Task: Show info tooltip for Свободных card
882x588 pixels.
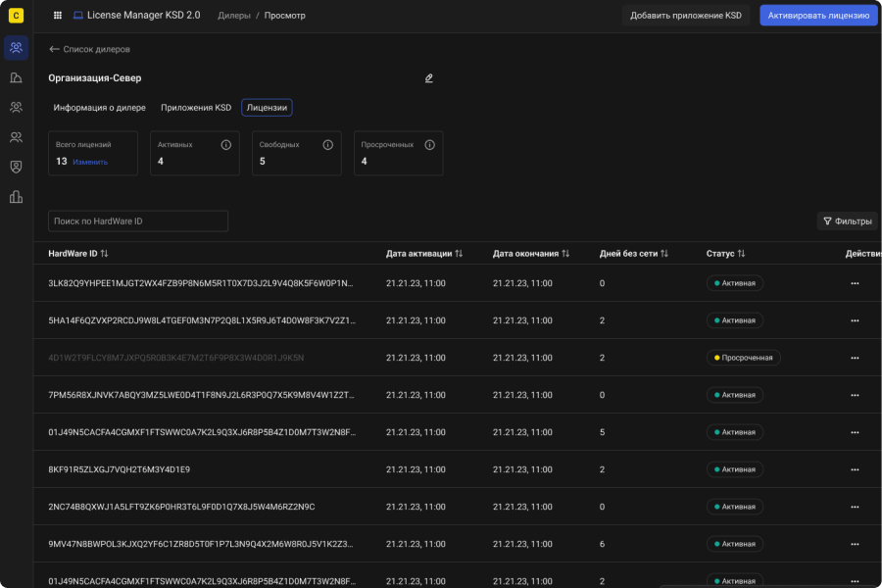Action: point(328,145)
